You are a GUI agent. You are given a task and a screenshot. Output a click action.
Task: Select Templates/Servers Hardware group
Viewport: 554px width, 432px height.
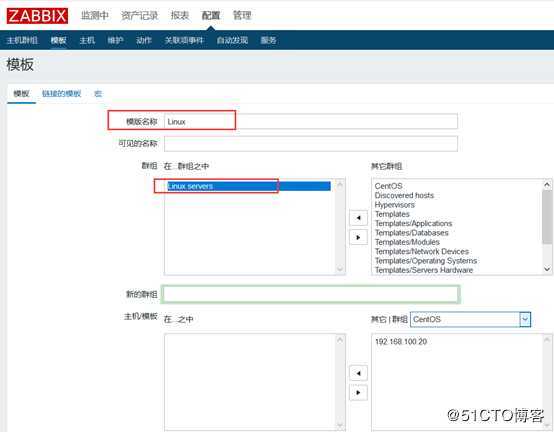pos(424,270)
